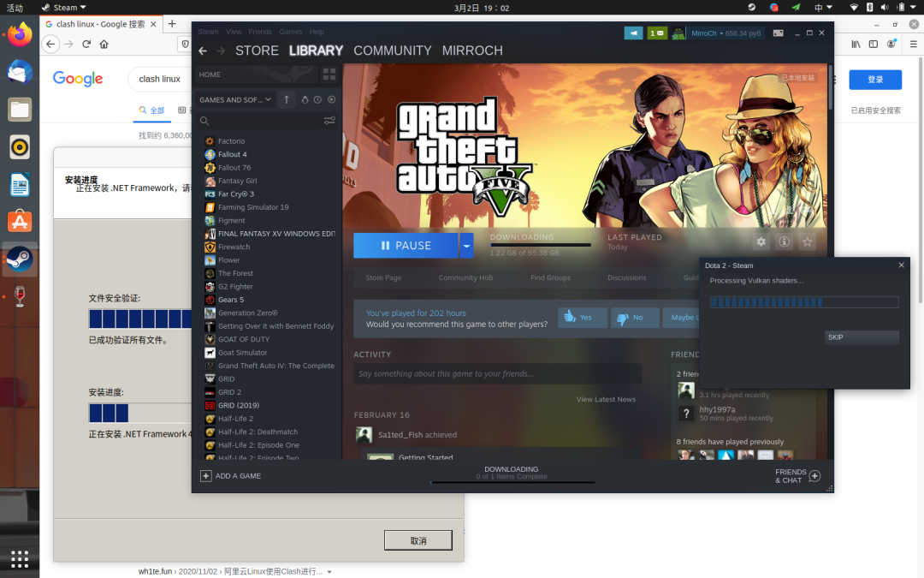Toggle ready-to-play filter icon
This screenshot has height=578, width=924.
click(x=332, y=99)
